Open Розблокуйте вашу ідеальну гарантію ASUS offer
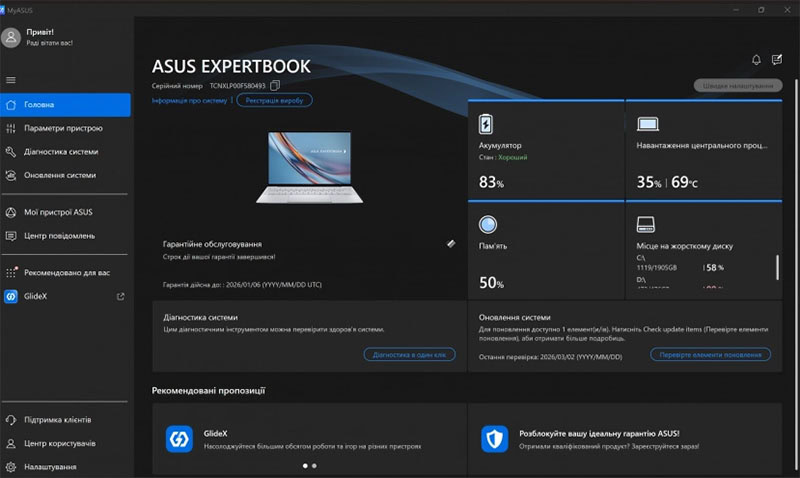This screenshot has width=800, height=478. click(x=599, y=434)
